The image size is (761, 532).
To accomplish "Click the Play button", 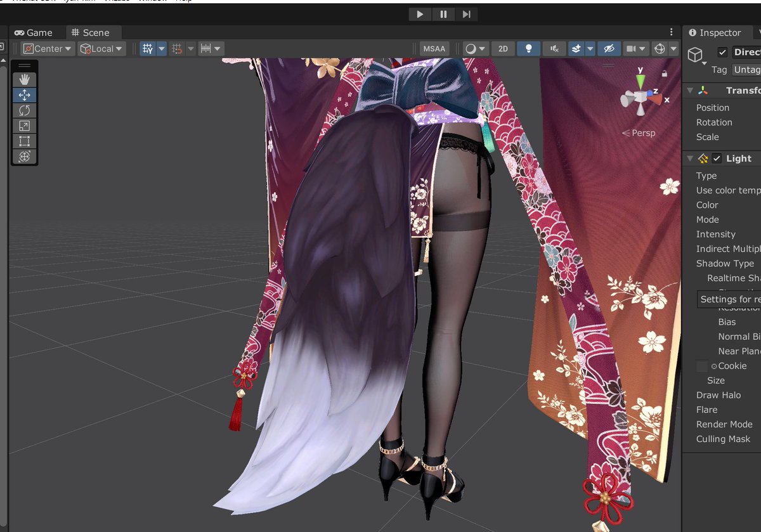I will tap(420, 14).
